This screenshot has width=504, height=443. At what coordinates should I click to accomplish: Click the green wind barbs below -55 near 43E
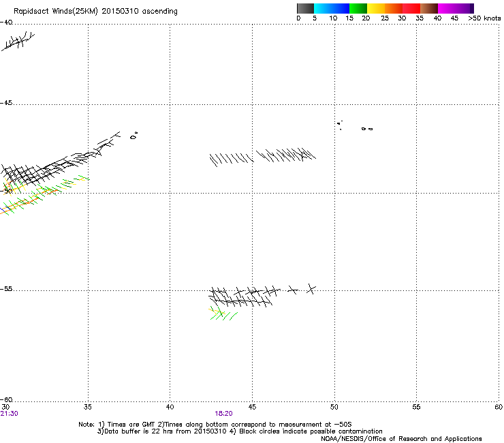click(223, 314)
